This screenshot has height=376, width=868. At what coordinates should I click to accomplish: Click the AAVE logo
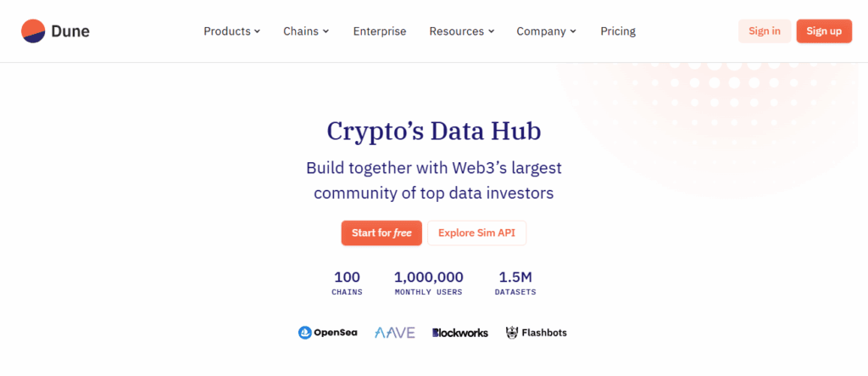tap(395, 333)
